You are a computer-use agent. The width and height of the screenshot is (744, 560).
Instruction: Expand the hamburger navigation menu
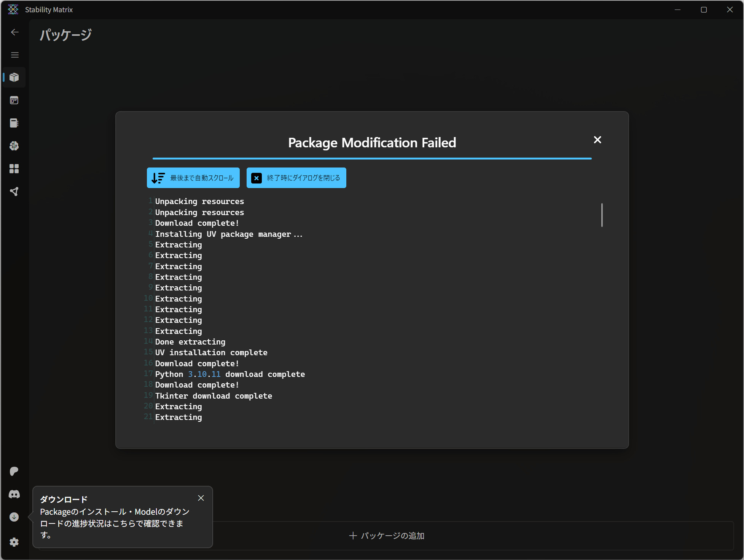click(15, 55)
